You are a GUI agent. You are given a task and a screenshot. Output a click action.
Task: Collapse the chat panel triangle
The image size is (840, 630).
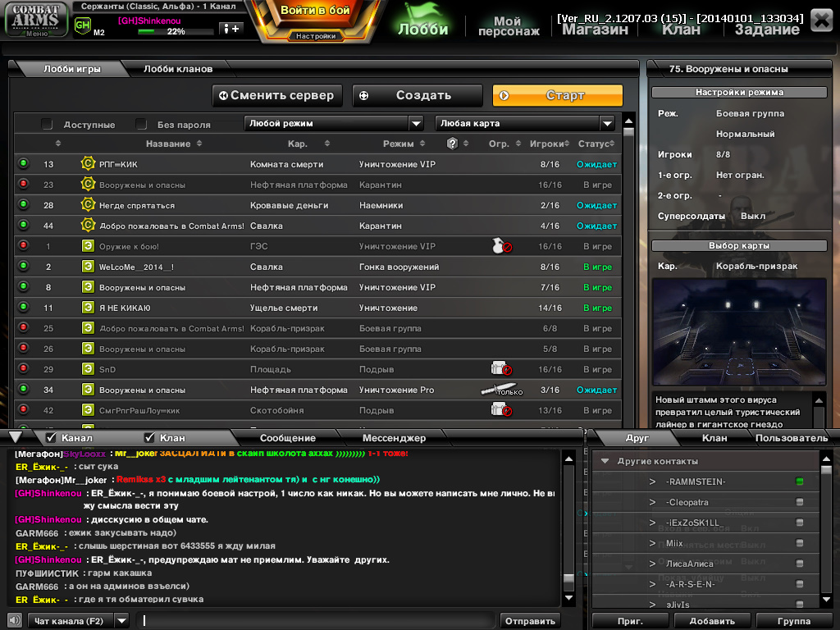[x=16, y=437]
